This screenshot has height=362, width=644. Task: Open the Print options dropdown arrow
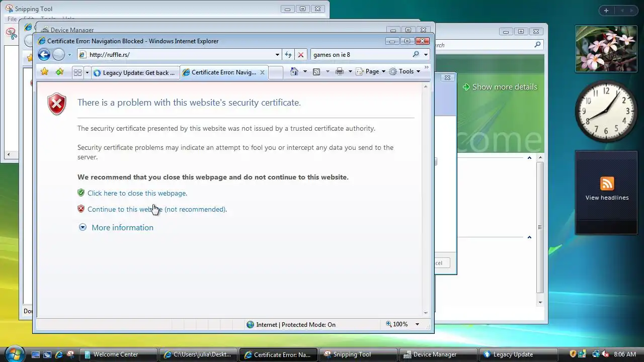[350, 71]
